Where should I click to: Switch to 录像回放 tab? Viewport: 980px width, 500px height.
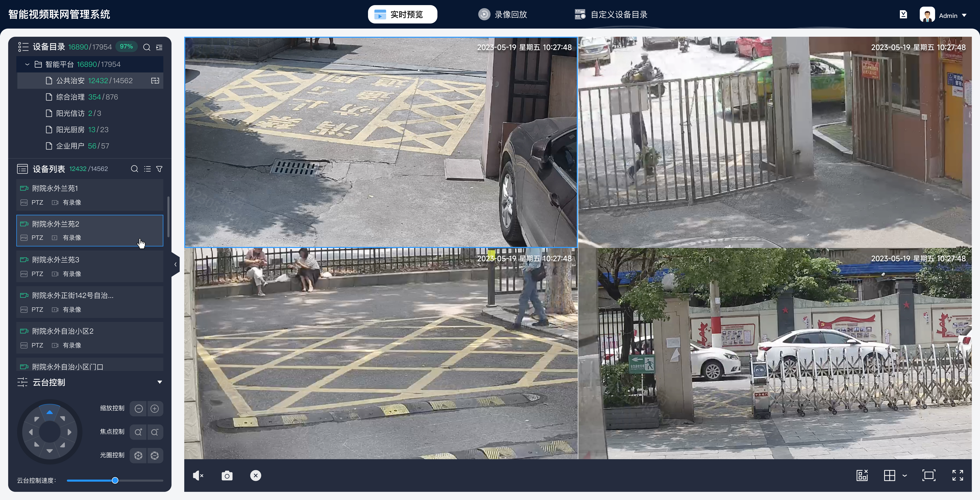click(503, 14)
